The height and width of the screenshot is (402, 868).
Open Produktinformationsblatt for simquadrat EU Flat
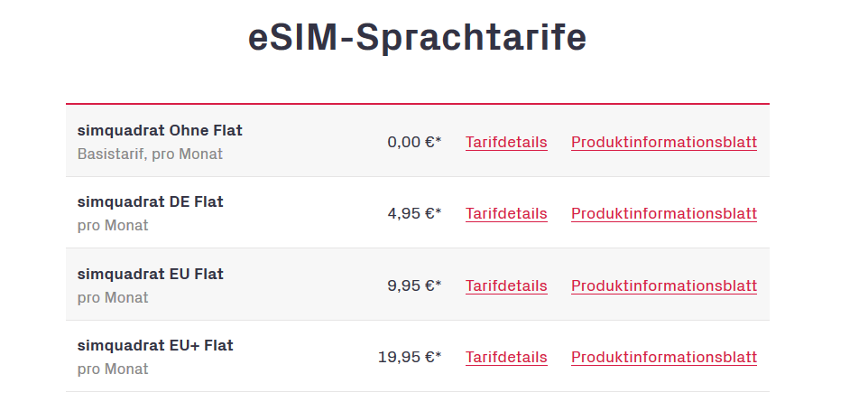point(664,285)
